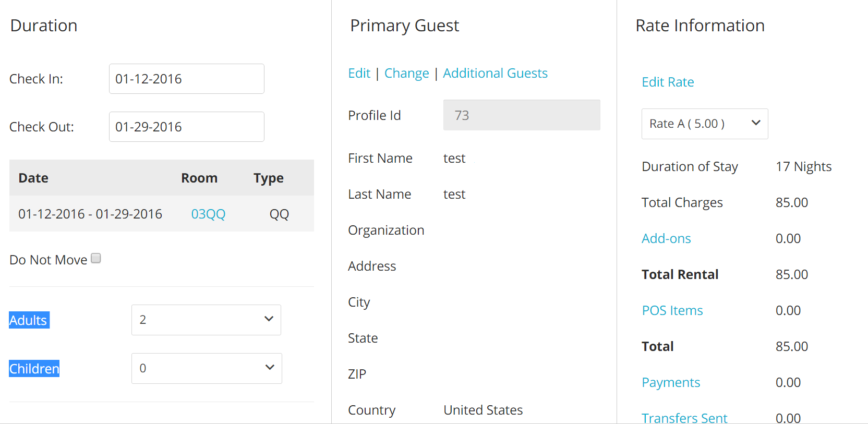Click the Type column header
The image size is (868, 424).
269,178
